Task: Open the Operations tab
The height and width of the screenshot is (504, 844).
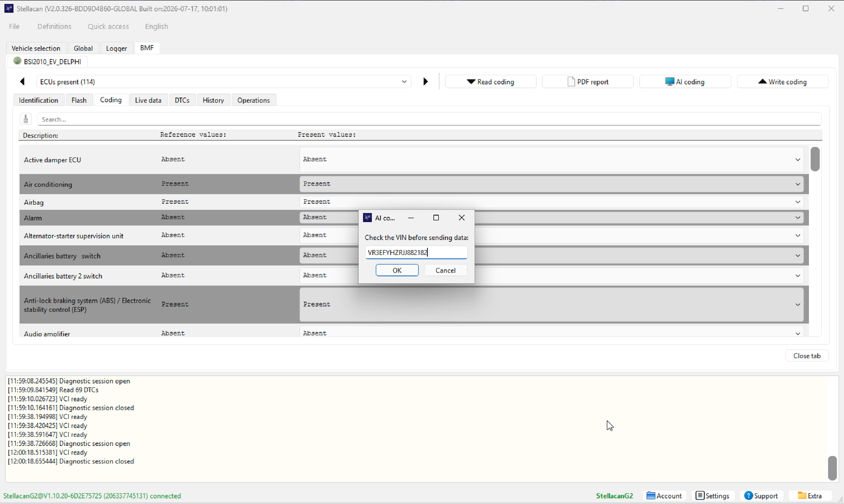Action: pos(253,100)
